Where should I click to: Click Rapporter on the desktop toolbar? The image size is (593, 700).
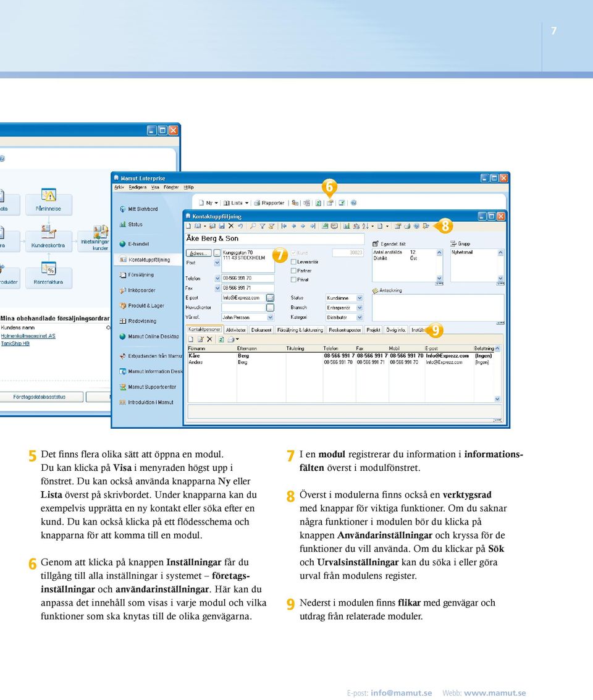click(x=269, y=203)
